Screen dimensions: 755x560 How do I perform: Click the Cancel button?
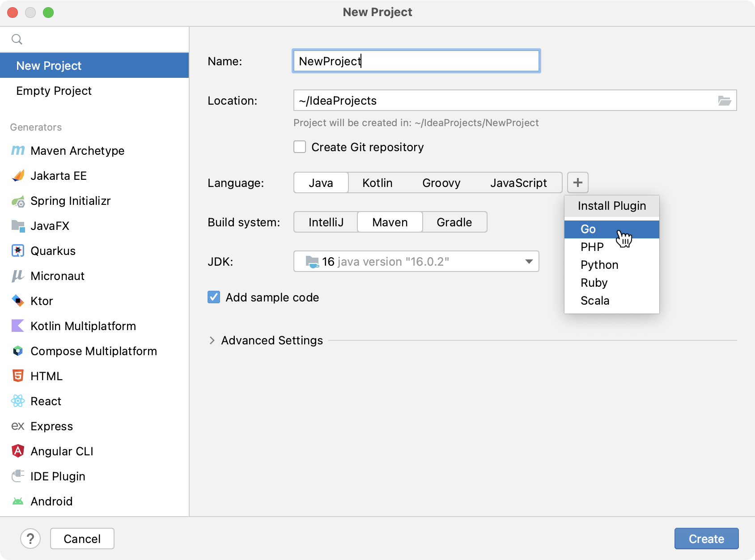pyautogui.click(x=82, y=539)
